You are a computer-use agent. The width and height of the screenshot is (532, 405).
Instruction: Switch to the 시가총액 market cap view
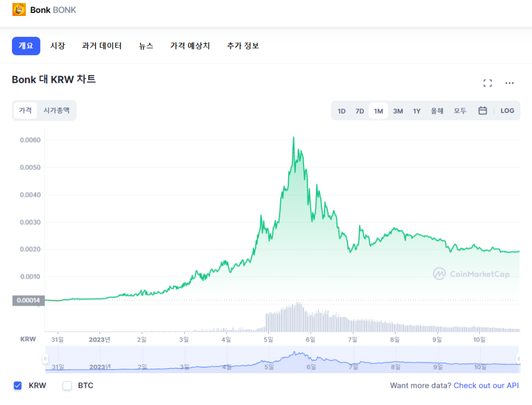point(56,111)
